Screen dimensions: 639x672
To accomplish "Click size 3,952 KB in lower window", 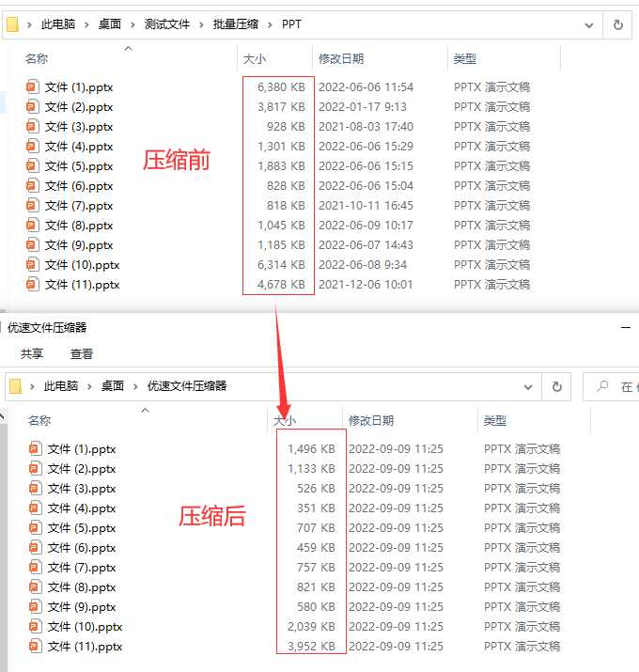I will click(312, 646).
